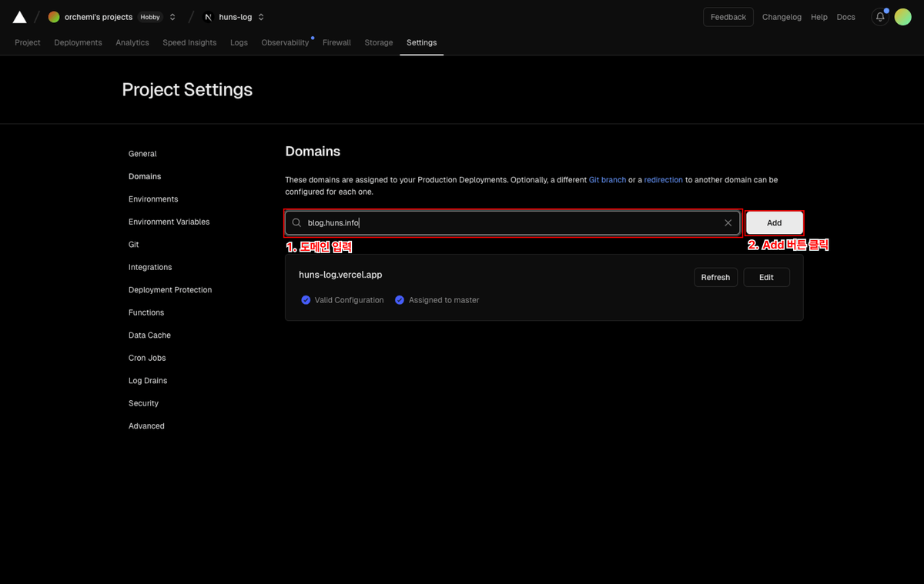The height and width of the screenshot is (584, 924).
Task: Follow the Git branch link
Action: tap(608, 180)
